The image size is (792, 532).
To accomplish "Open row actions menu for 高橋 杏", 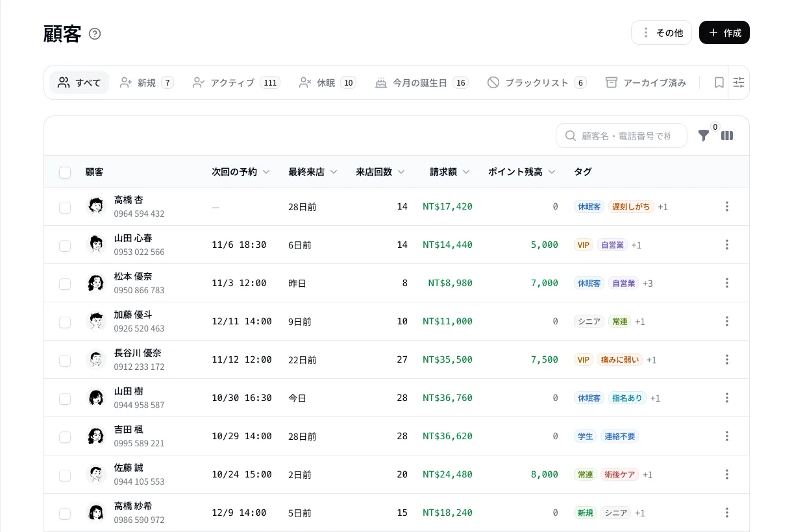I will (727, 206).
